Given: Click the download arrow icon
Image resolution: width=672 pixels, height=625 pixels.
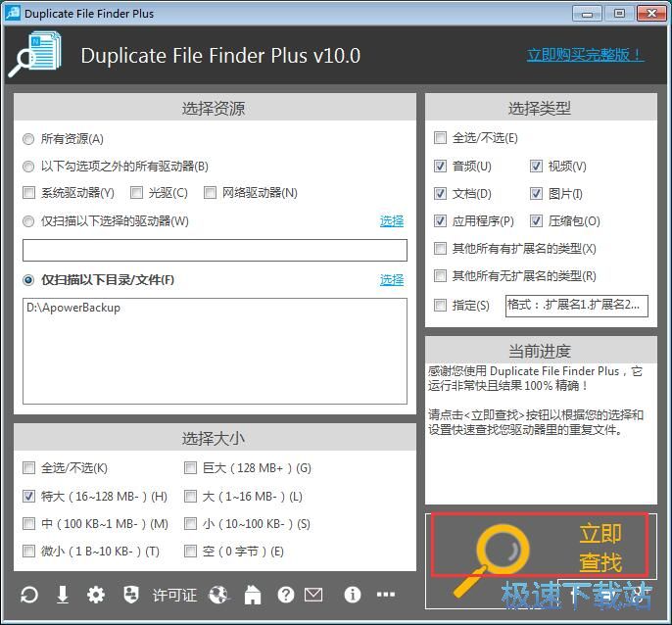Looking at the screenshot, I should tap(63, 595).
